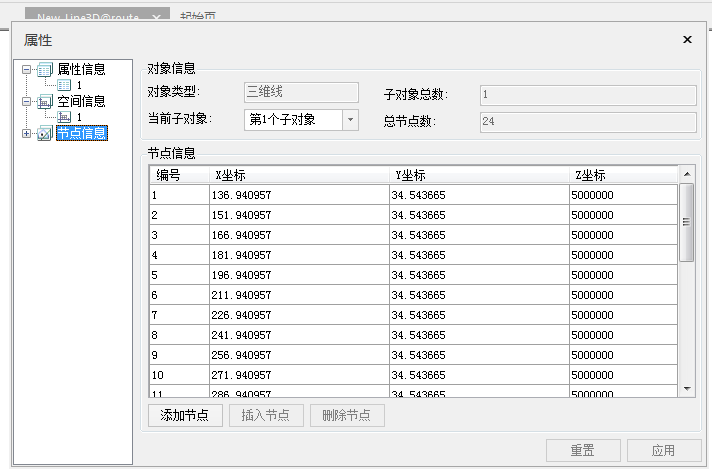Click the 空间信息 icon in tree

[45, 102]
